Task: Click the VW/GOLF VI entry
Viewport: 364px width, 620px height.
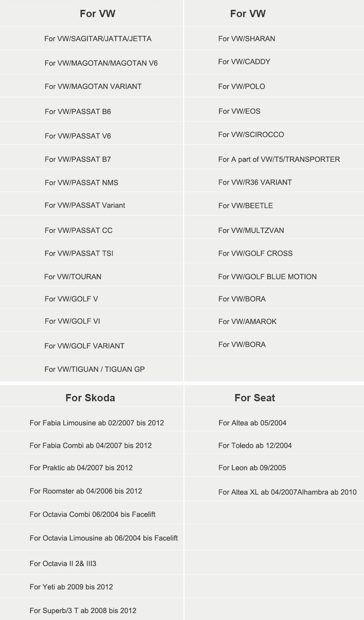Action: point(72,321)
